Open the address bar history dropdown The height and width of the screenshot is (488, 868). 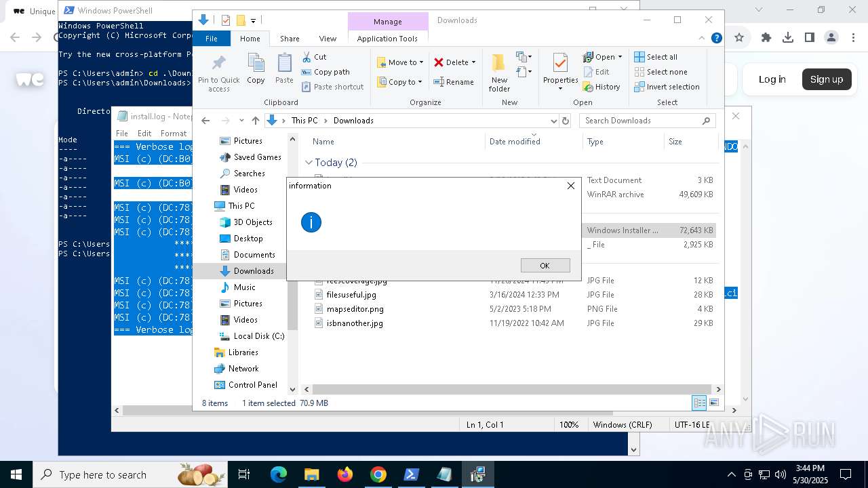point(553,121)
